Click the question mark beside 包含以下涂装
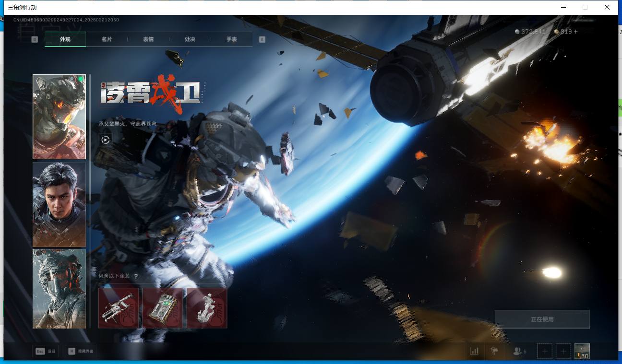The height and width of the screenshot is (364, 622). (x=136, y=276)
